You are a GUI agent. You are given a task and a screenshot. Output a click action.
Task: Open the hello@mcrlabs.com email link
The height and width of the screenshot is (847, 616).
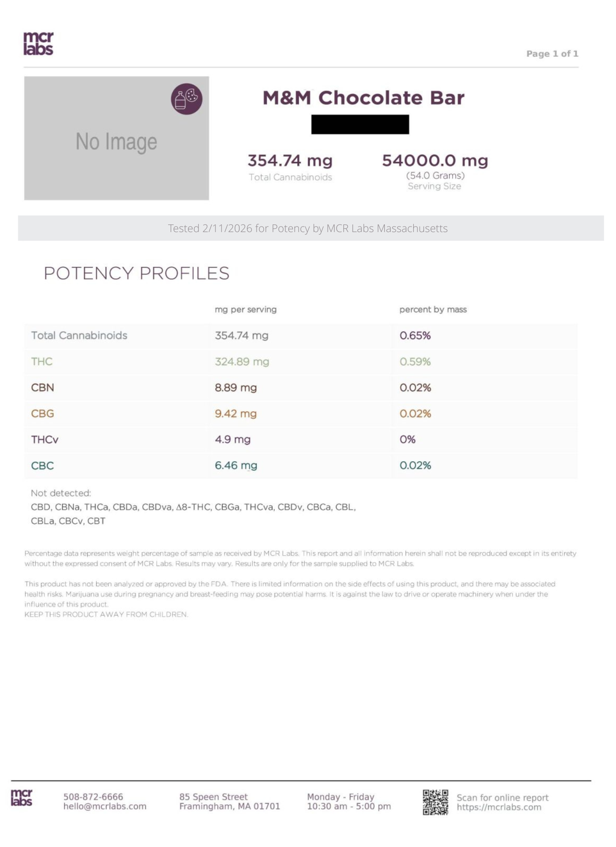tap(105, 806)
